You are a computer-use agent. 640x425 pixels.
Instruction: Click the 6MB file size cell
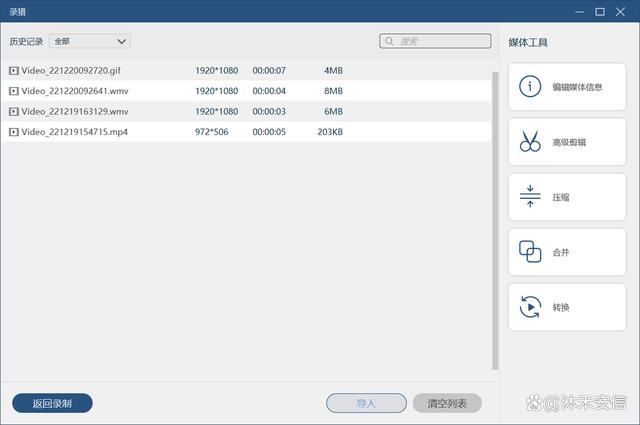coord(333,111)
